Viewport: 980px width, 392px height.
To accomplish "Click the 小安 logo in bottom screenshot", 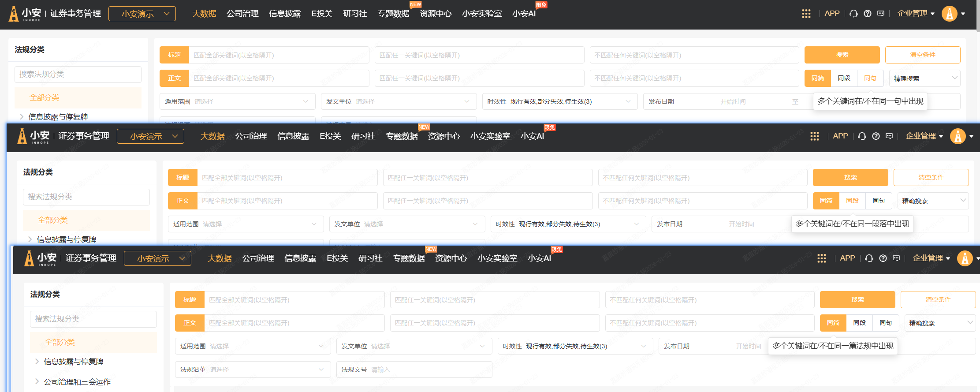I will (41, 258).
